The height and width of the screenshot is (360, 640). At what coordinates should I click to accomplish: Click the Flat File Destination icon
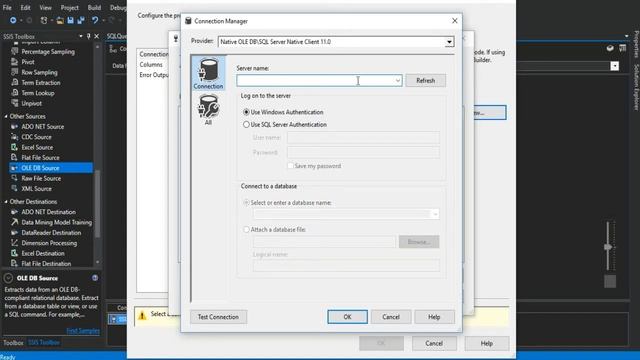(15, 264)
